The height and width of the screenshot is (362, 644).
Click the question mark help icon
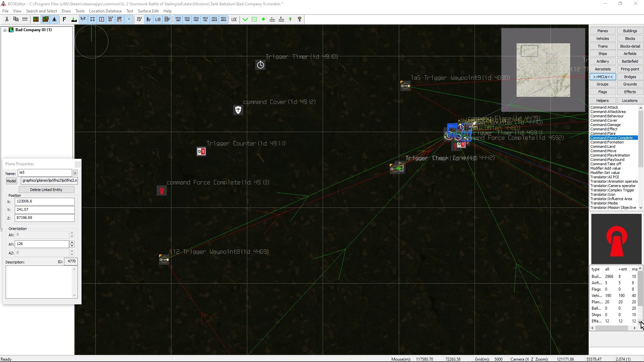300,19
